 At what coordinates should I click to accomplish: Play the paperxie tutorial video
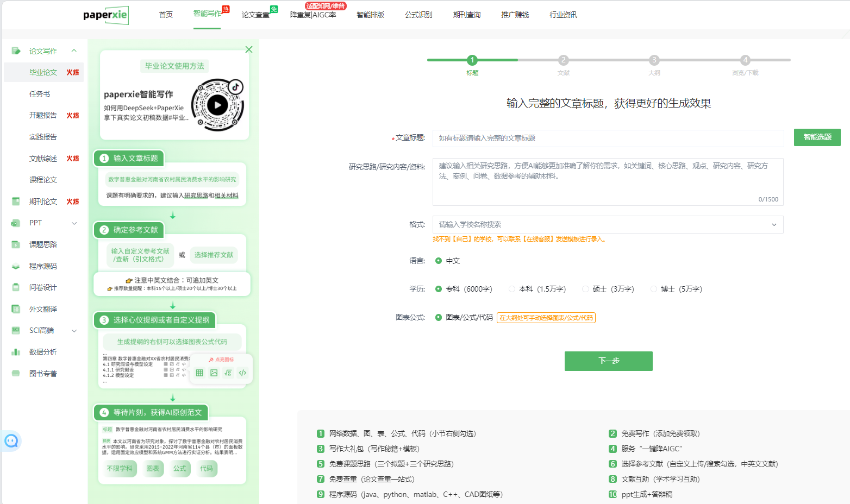pos(217,105)
